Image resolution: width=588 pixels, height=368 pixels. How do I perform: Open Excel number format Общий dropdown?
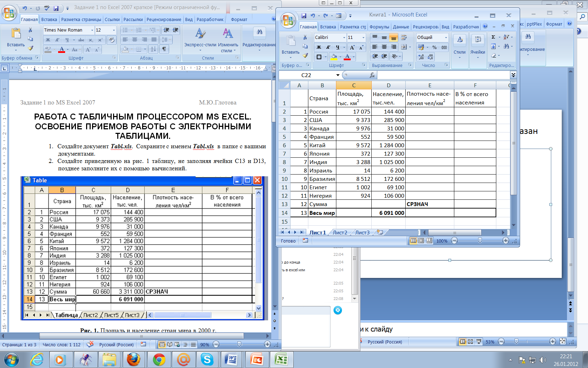pos(446,38)
